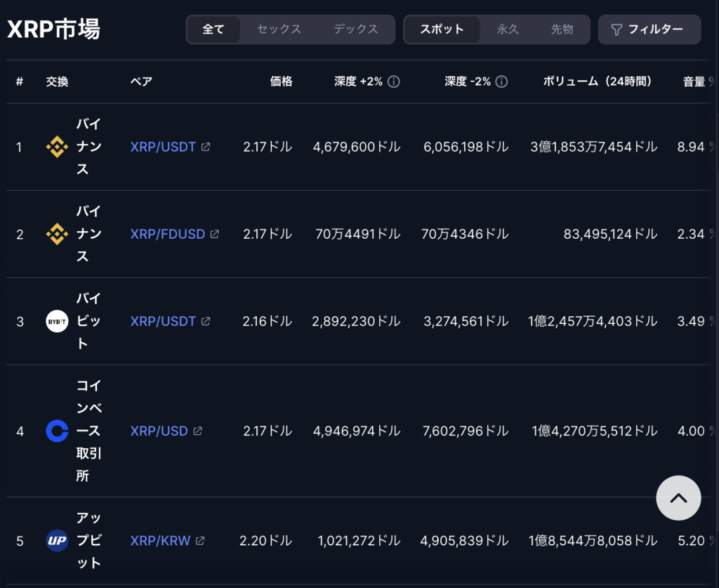Click the Coinbase exchange logo icon
Image resolution: width=719 pixels, height=588 pixels.
(57, 431)
